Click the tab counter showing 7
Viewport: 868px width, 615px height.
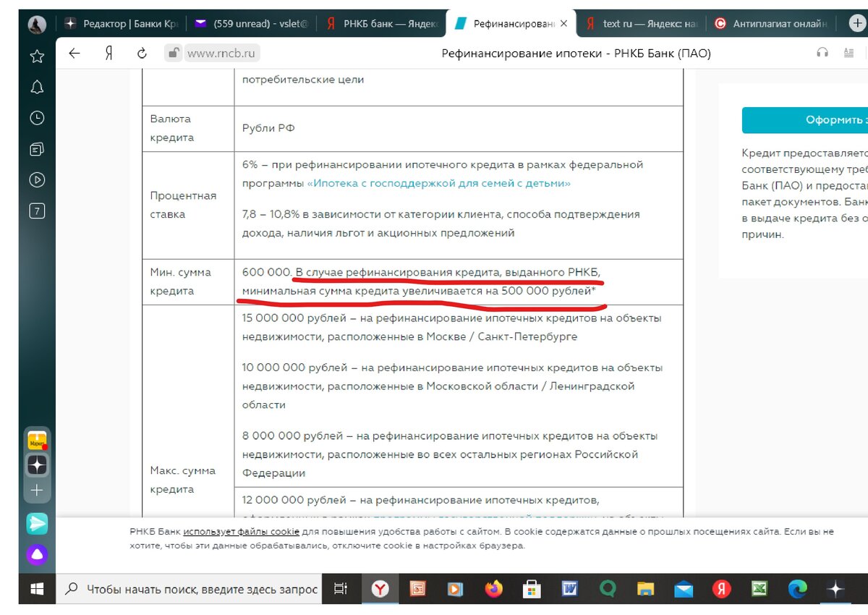click(37, 211)
